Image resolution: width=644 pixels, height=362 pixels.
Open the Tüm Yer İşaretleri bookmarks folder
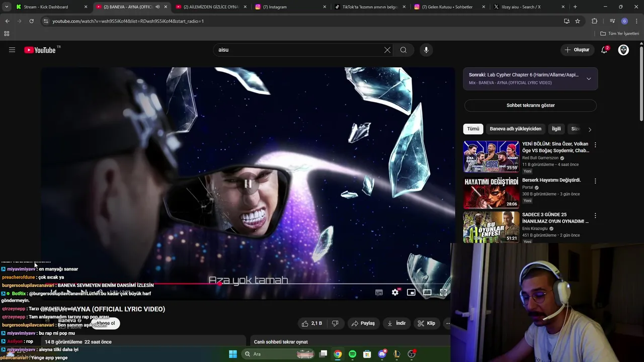click(x=620, y=34)
